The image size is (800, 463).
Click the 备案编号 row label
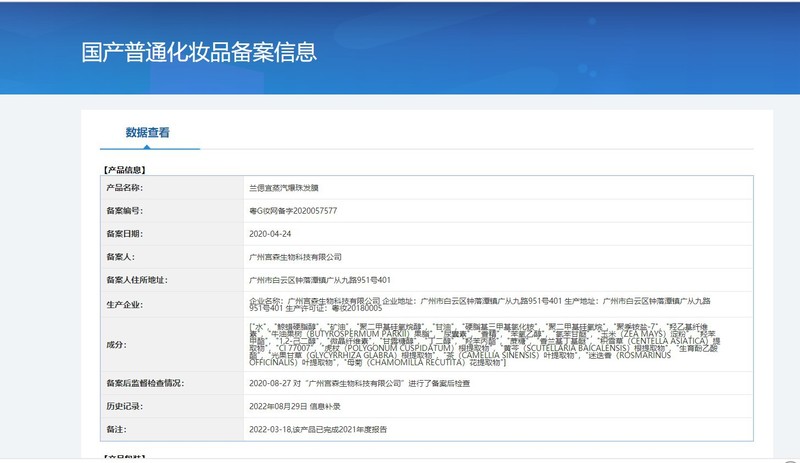[124, 211]
